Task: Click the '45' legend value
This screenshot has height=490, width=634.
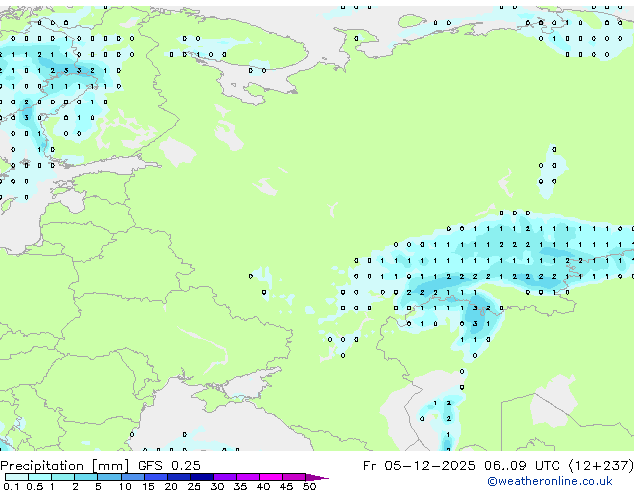Action: pyautogui.click(x=286, y=486)
